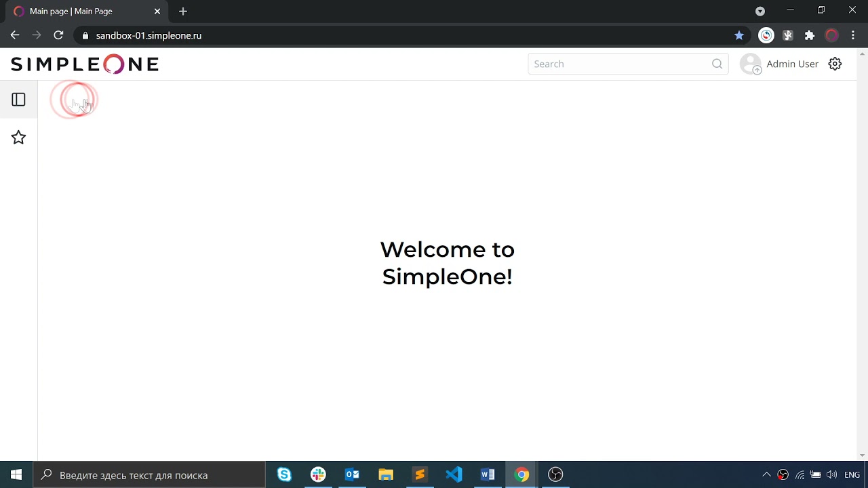Image resolution: width=868 pixels, height=488 pixels.
Task: Reload the current page
Action: (58, 35)
